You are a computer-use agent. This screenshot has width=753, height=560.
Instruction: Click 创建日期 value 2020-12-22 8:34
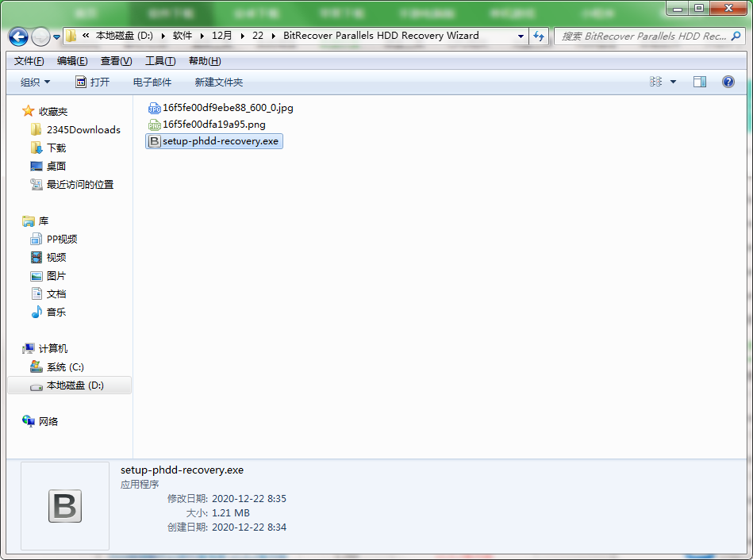tap(249, 527)
